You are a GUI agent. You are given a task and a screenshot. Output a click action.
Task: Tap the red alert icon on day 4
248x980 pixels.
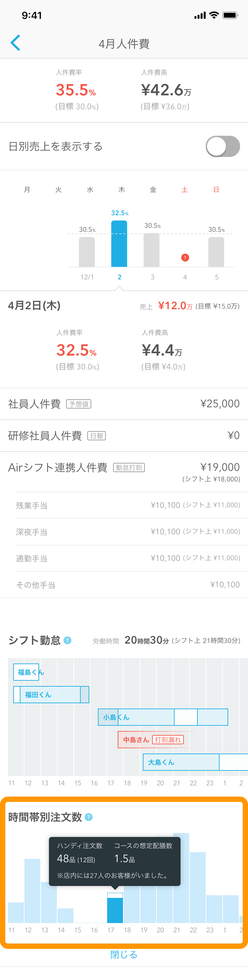click(185, 258)
